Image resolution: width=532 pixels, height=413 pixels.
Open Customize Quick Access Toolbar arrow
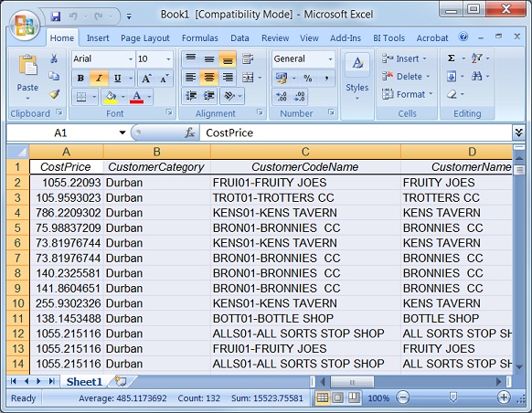pos(129,16)
